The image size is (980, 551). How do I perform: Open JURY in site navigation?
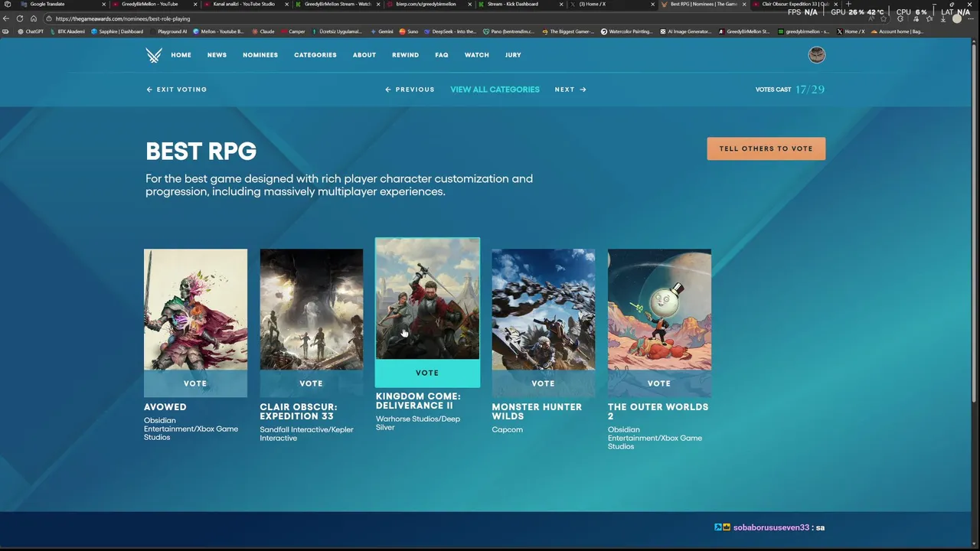[513, 55]
